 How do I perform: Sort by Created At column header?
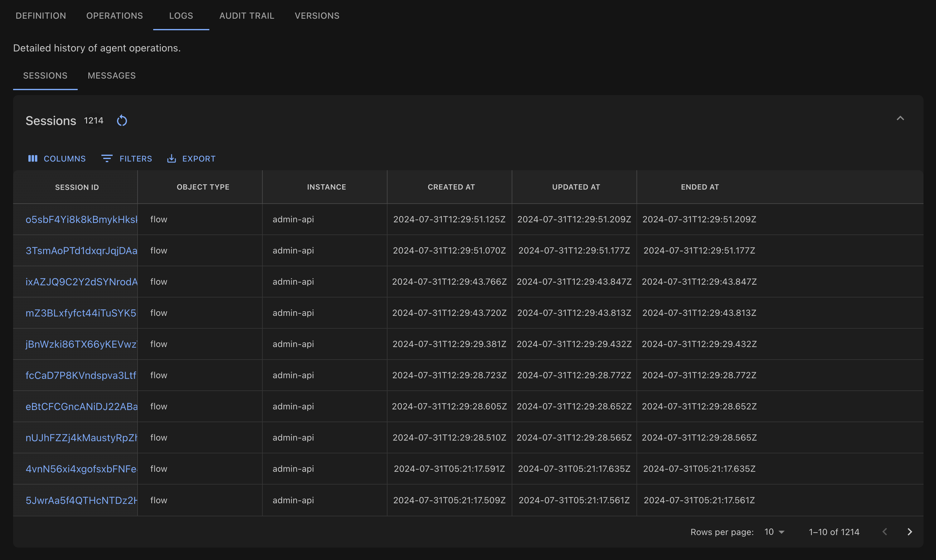pos(451,187)
